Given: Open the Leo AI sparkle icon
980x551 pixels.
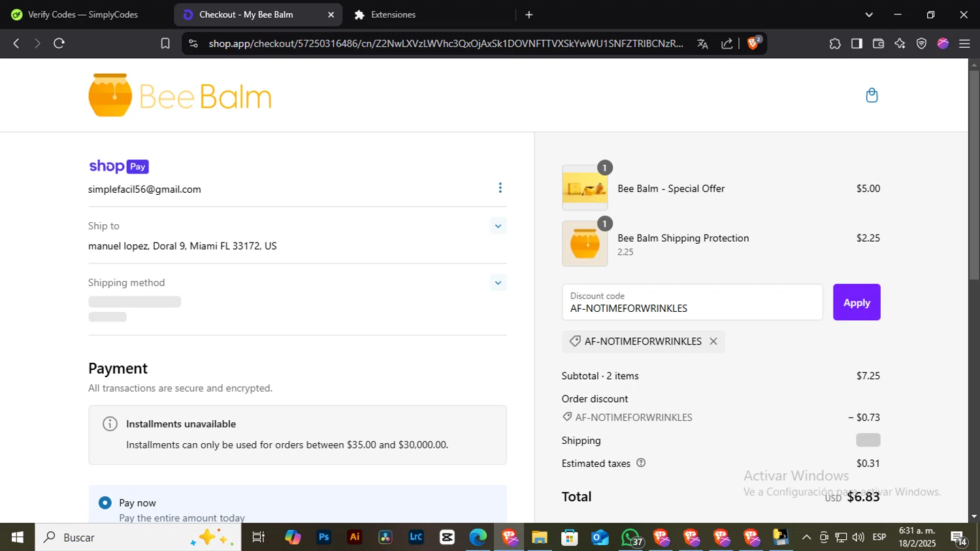Looking at the screenshot, I should click(x=900, y=43).
